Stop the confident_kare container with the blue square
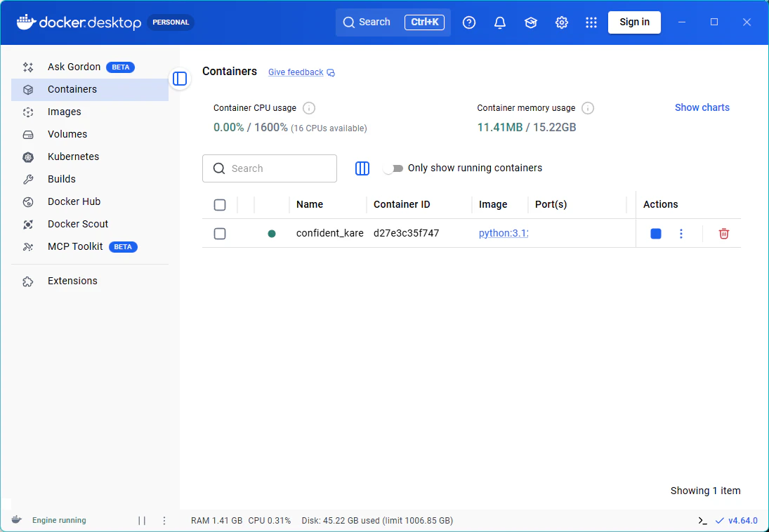 point(656,234)
